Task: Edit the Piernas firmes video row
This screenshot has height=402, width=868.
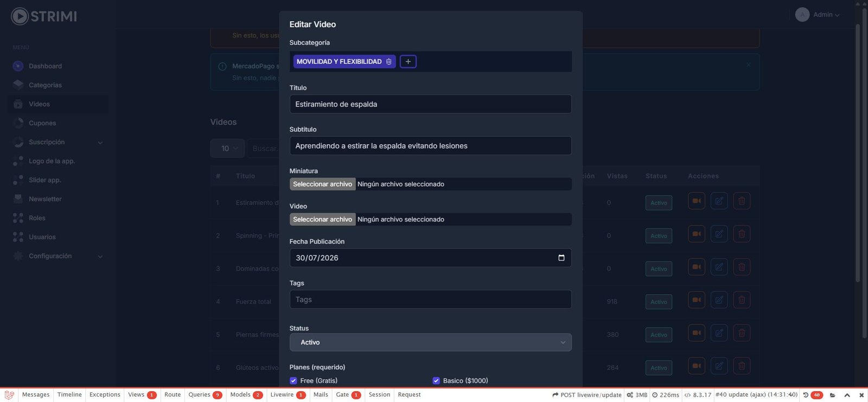Action: (x=719, y=333)
